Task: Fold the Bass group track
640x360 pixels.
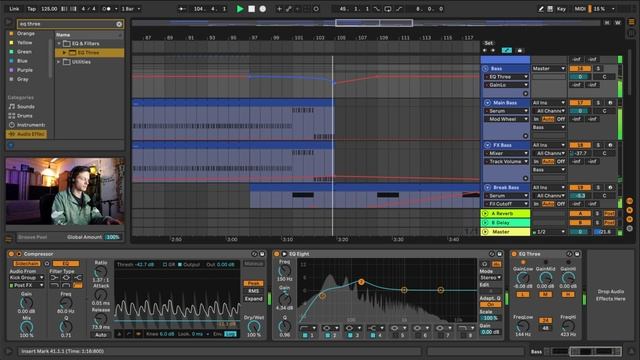Action: click(x=485, y=69)
